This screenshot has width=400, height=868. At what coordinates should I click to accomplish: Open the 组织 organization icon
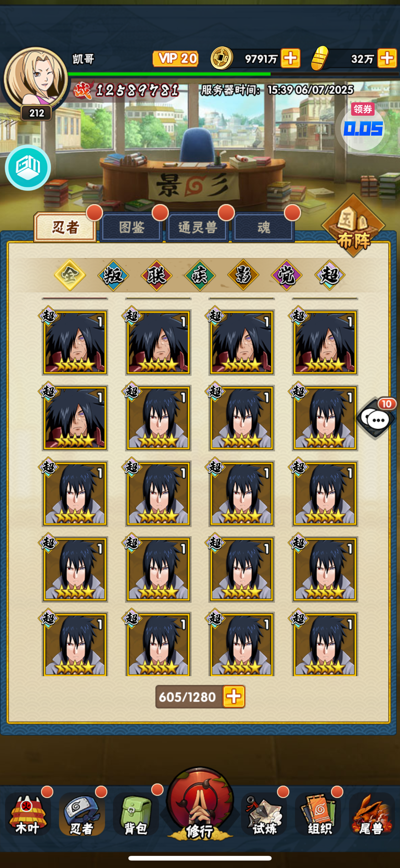[x=318, y=814]
